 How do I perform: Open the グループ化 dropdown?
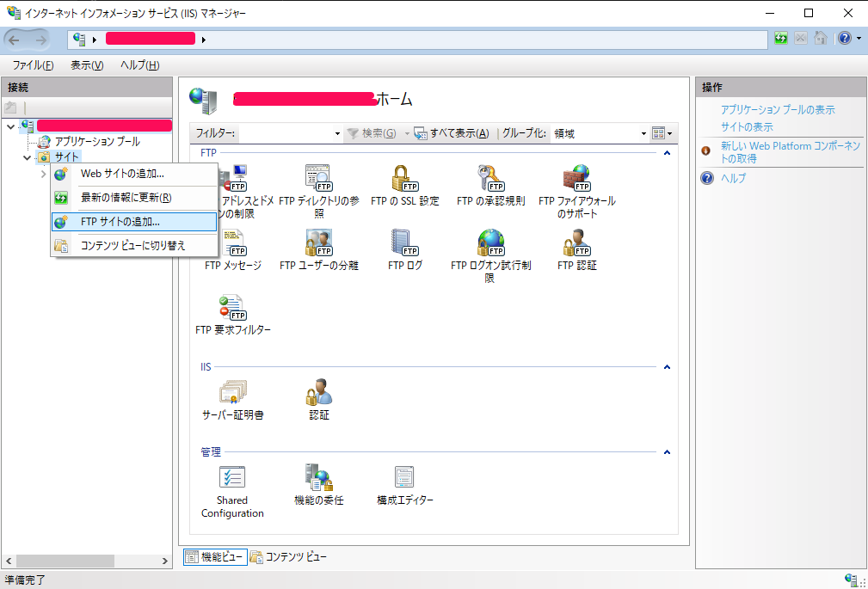click(643, 132)
